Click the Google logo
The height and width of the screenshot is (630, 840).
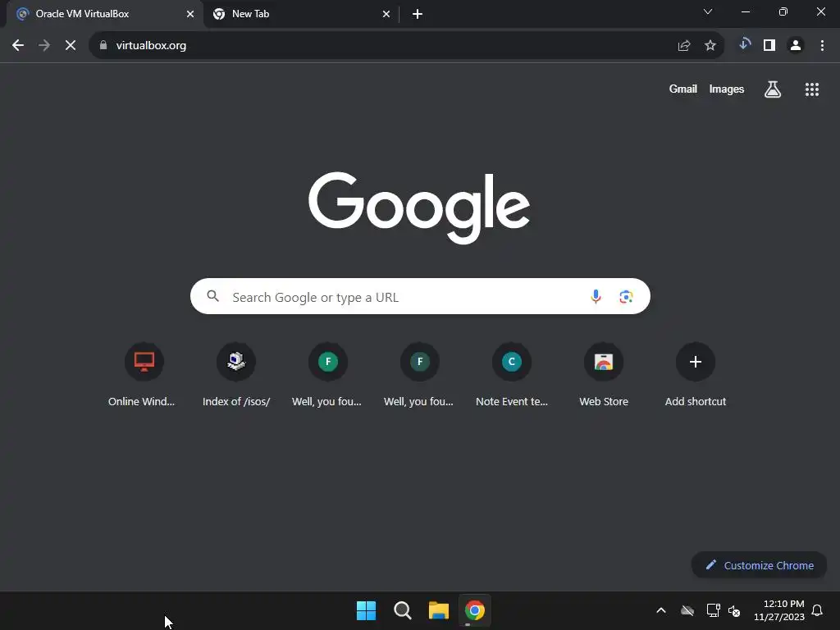(x=419, y=208)
